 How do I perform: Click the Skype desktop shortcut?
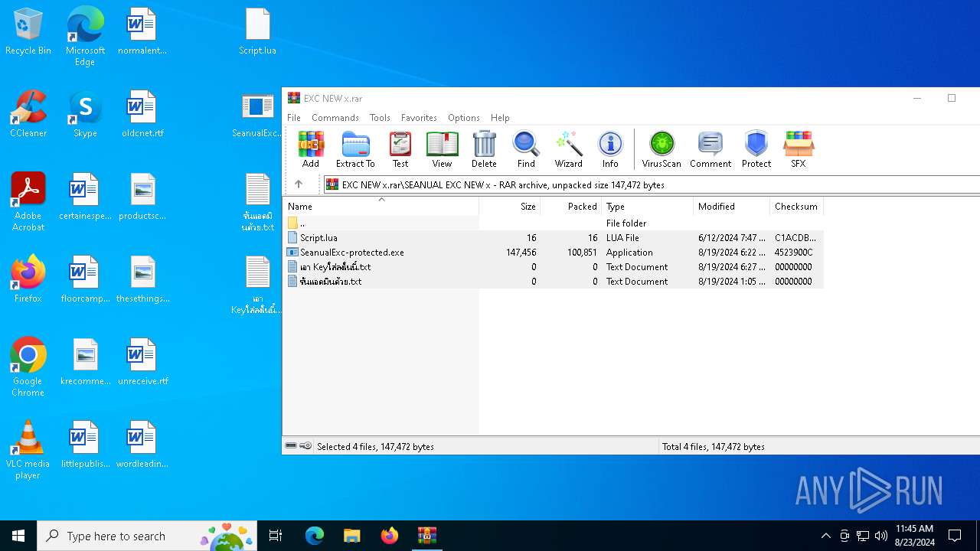[x=85, y=114]
